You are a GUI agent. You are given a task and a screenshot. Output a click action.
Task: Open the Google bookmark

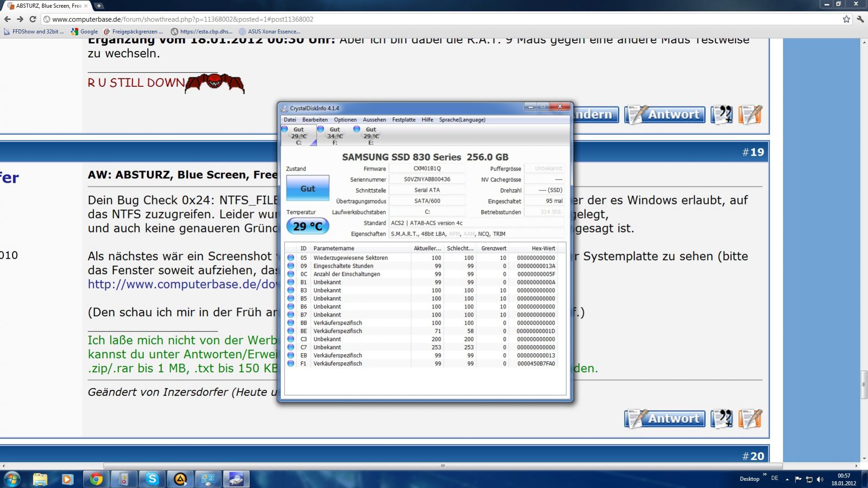pos(85,32)
